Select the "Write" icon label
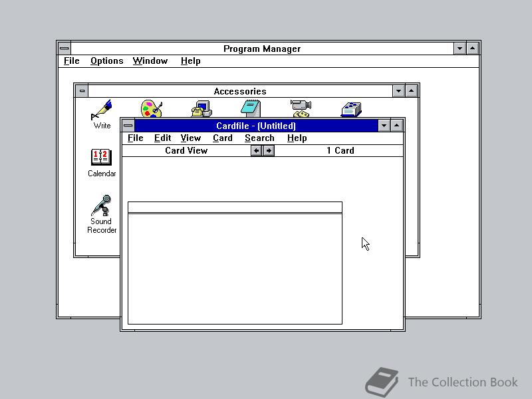Screen dimensions: 532x399 pos(102,126)
